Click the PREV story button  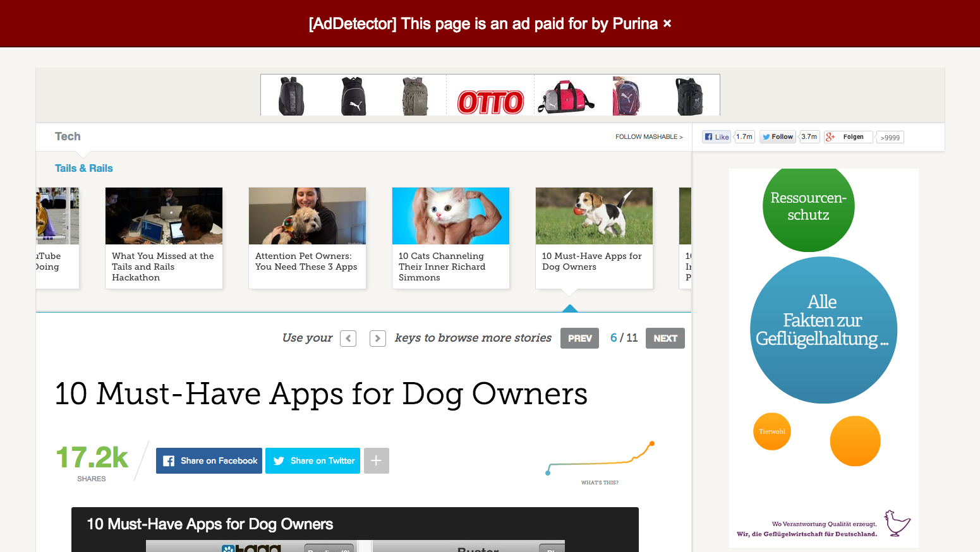579,339
